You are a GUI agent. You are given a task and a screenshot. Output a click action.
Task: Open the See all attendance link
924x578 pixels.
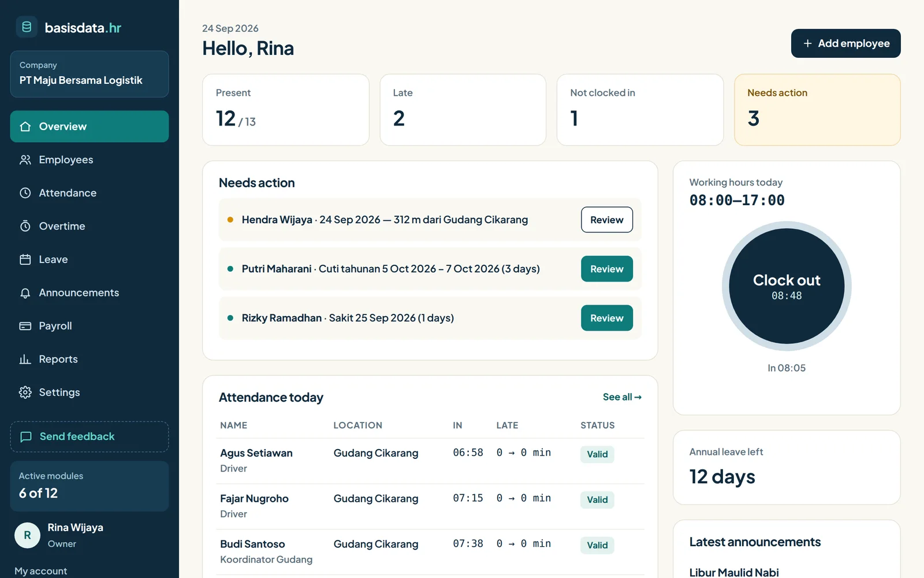click(x=622, y=397)
